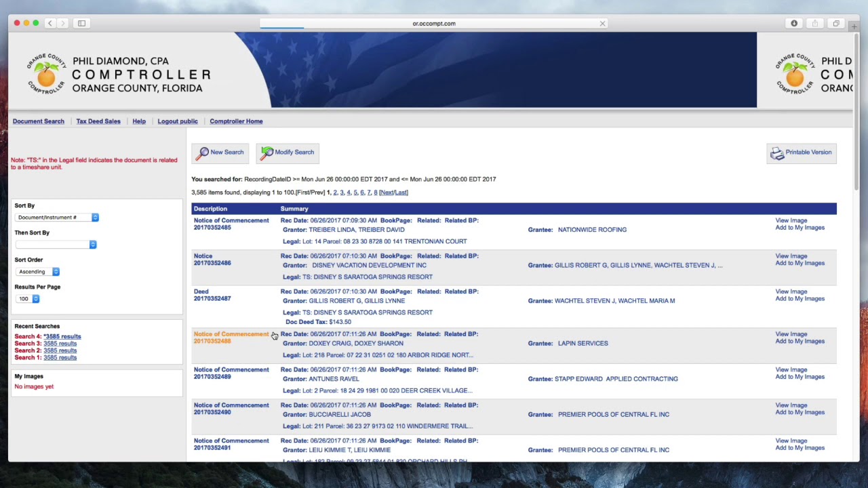Open Notice of Commencement 20170352489
The width and height of the screenshot is (868, 488).
[x=231, y=373]
